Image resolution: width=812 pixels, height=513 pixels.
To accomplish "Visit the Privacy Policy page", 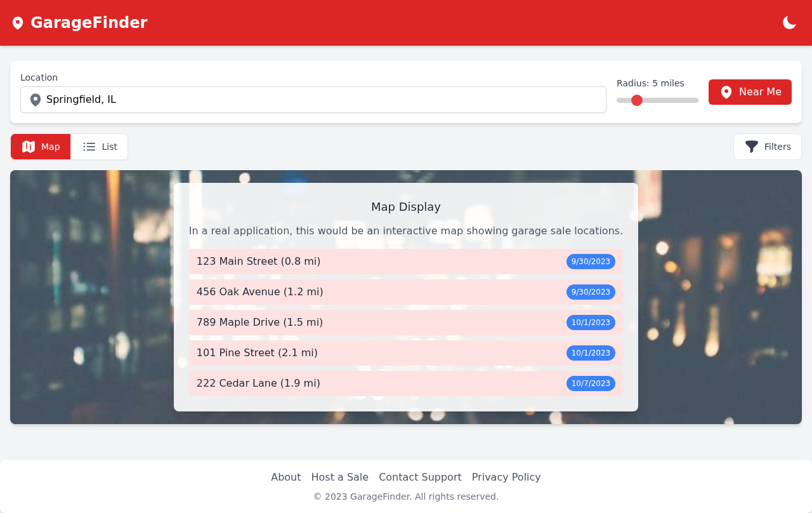I will [506, 477].
